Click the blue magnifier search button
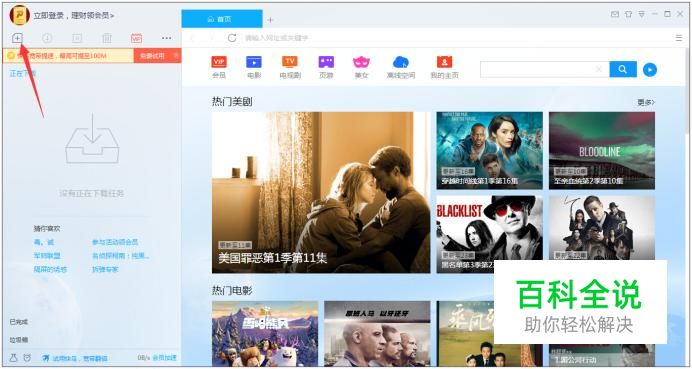The width and height of the screenshot is (692, 369). pyautogui.click(x=623, y=69)
